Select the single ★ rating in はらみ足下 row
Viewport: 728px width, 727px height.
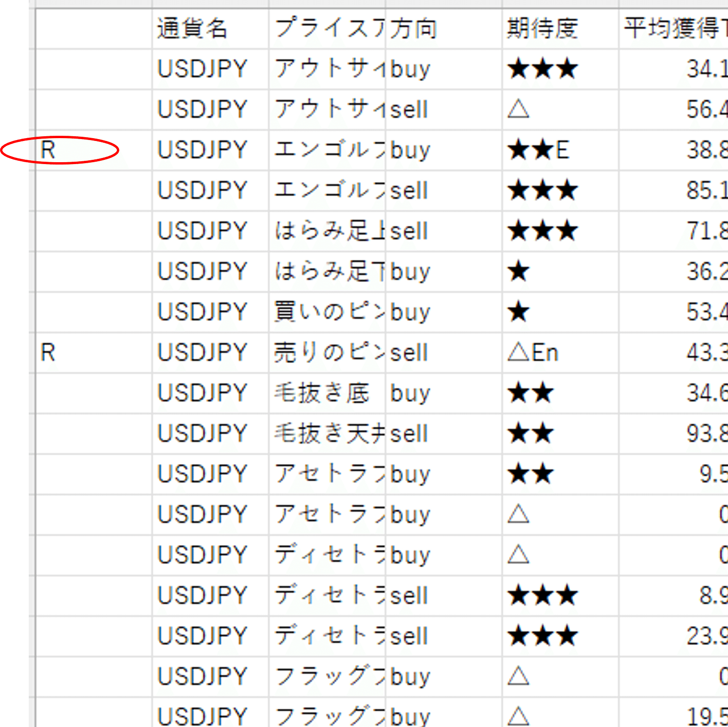pos(560,272)
